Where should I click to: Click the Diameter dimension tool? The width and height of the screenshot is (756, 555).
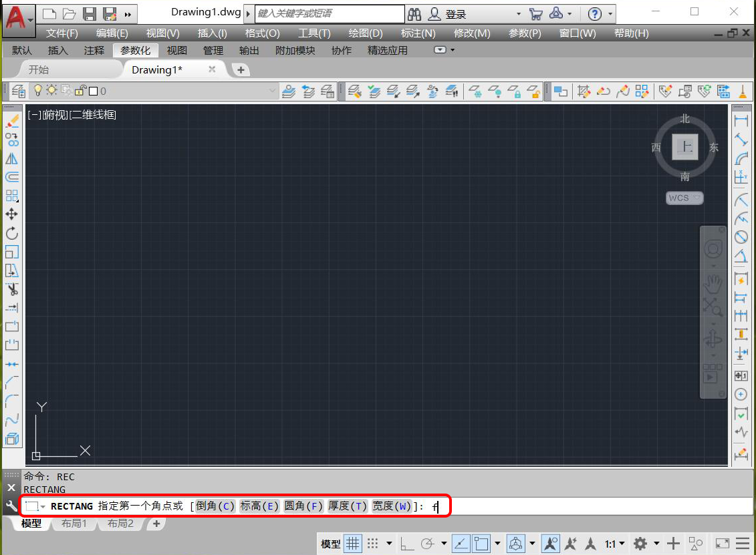click(741, 236)
